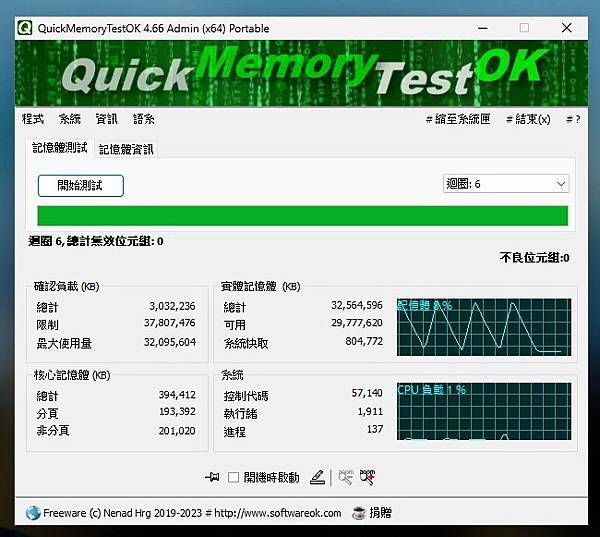Click the 系統快取 label

(246, 343)
